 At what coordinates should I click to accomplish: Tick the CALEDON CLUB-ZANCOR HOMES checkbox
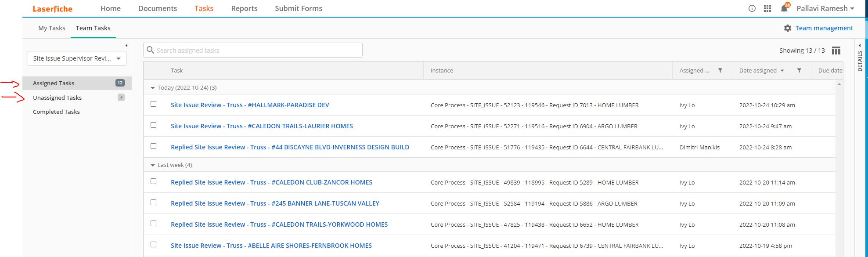153,181
